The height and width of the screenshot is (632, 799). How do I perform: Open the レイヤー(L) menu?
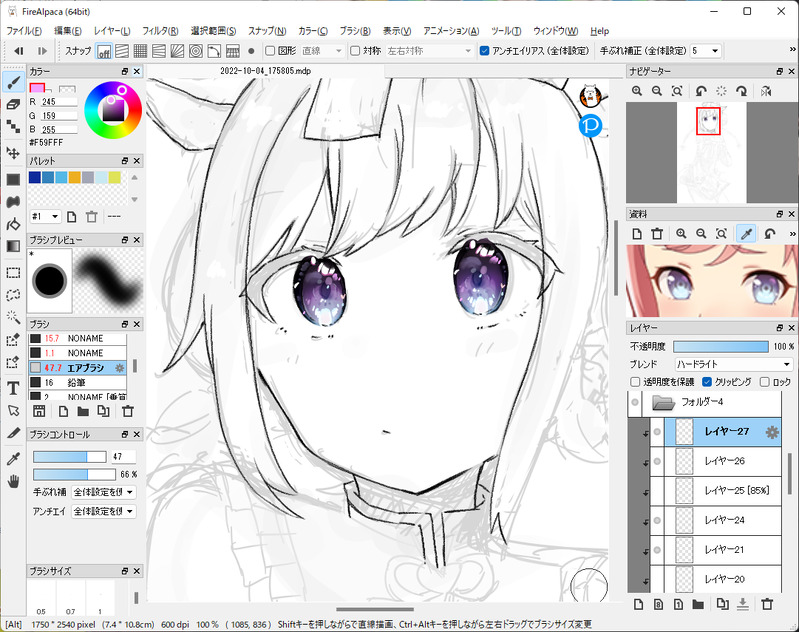coord(112,31)
